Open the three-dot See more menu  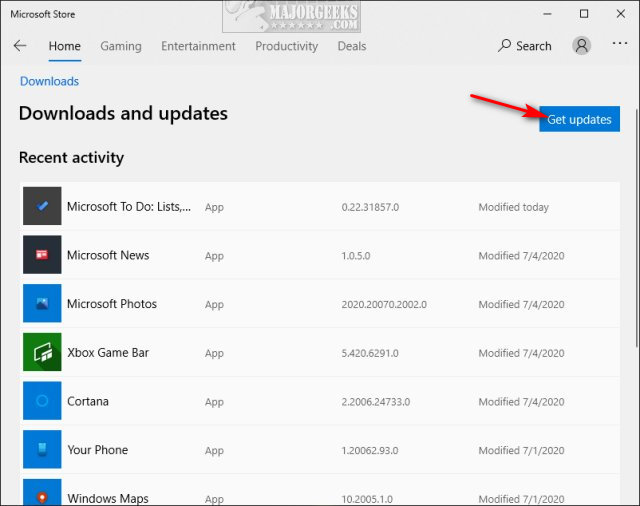(x=620, y=43)
